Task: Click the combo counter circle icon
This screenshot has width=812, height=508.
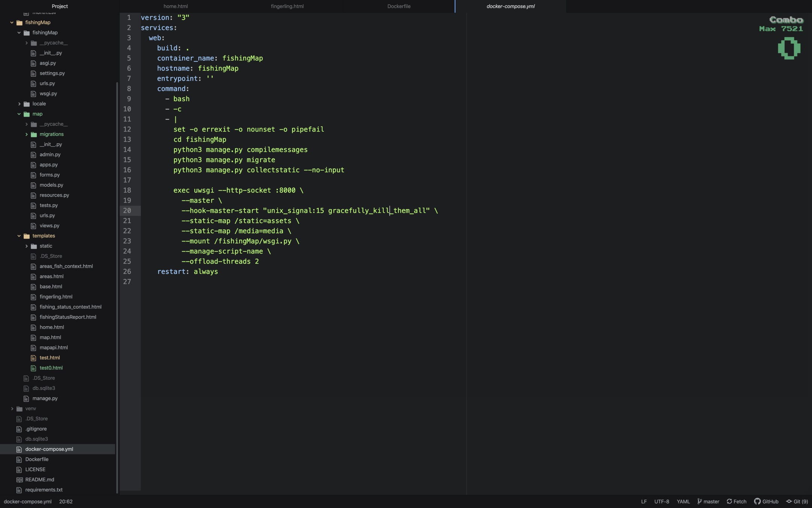Action: (789, 48)
